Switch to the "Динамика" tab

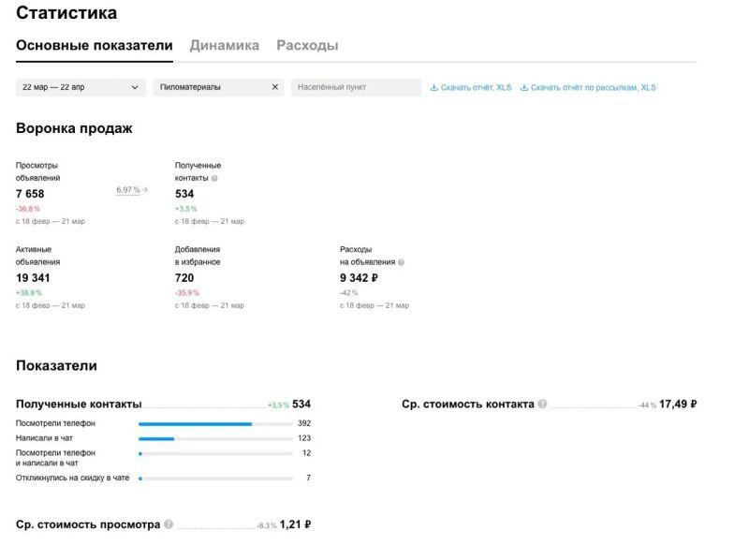(x=224, y=45)
